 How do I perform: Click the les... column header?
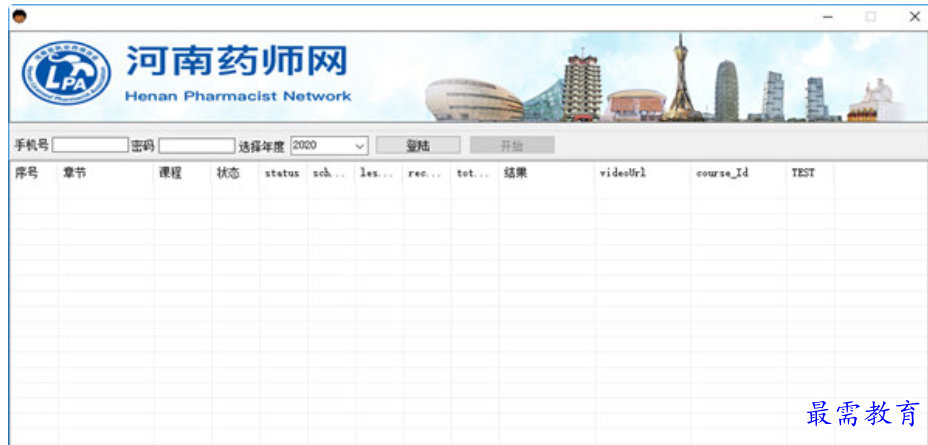(x=379, y=173)
